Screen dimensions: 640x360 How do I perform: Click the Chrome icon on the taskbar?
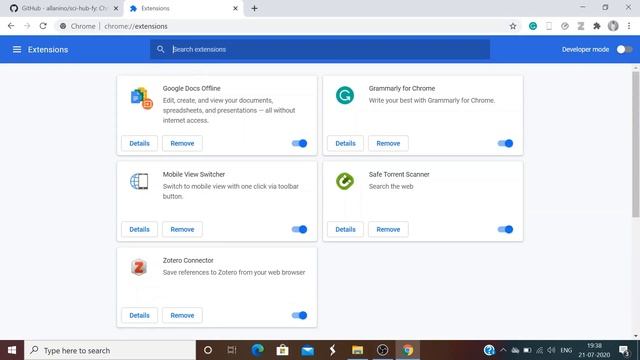point(407,350)
